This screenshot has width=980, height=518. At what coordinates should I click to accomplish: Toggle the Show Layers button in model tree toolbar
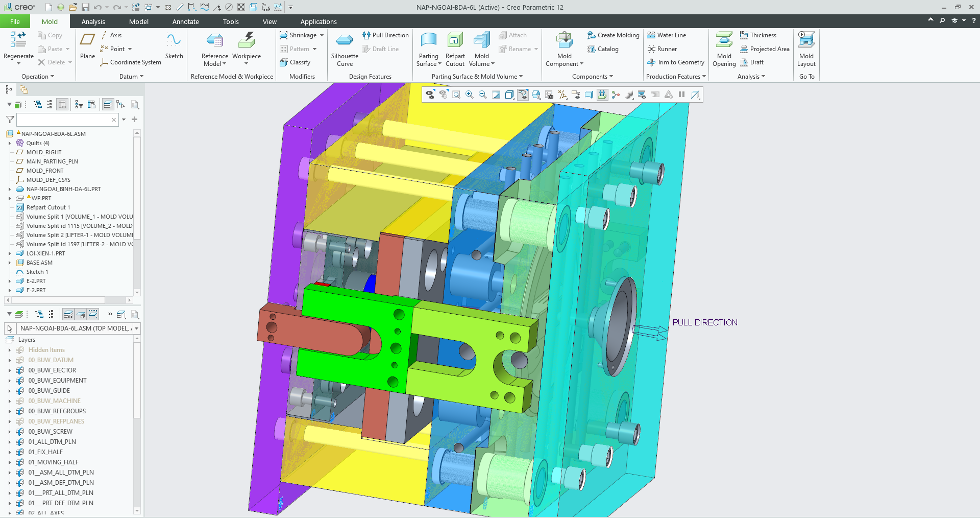[x=108, y=105]
